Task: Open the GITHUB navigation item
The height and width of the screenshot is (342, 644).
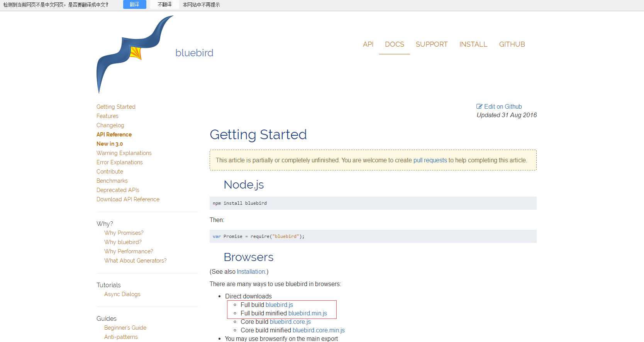Action: click(x=512, y=44)
